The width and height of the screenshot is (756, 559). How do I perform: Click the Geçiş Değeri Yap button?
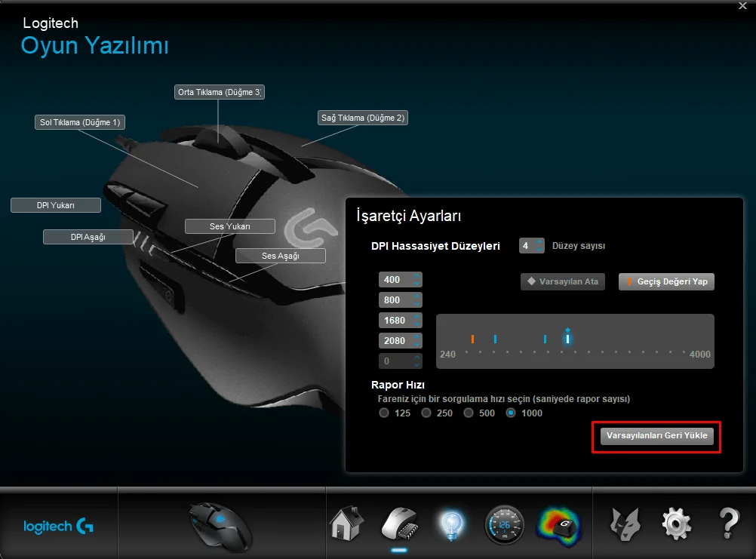coord(666,281)
